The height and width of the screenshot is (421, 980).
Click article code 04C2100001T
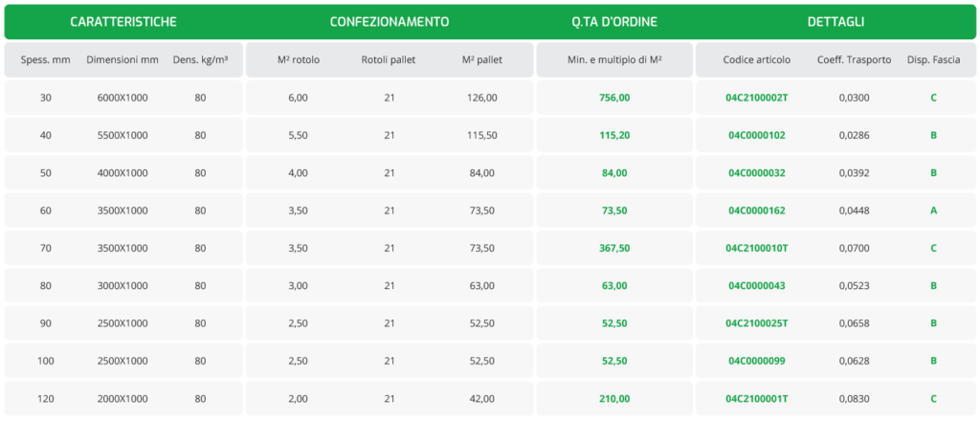click(757, 398)
